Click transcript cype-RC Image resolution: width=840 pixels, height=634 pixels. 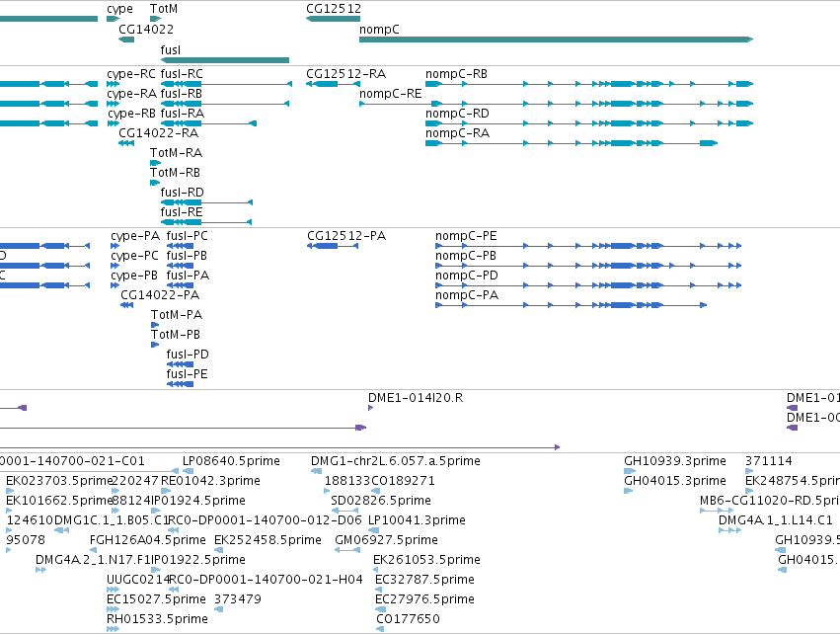coord(113,84)
